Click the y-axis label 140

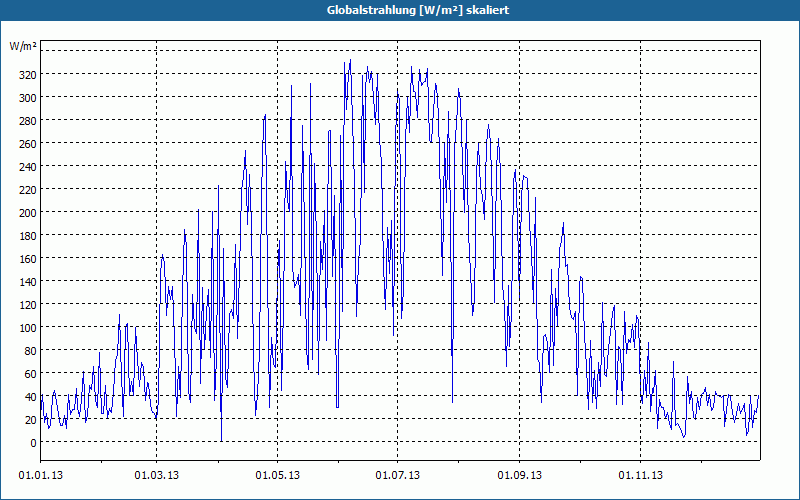[x=28, y=282]
